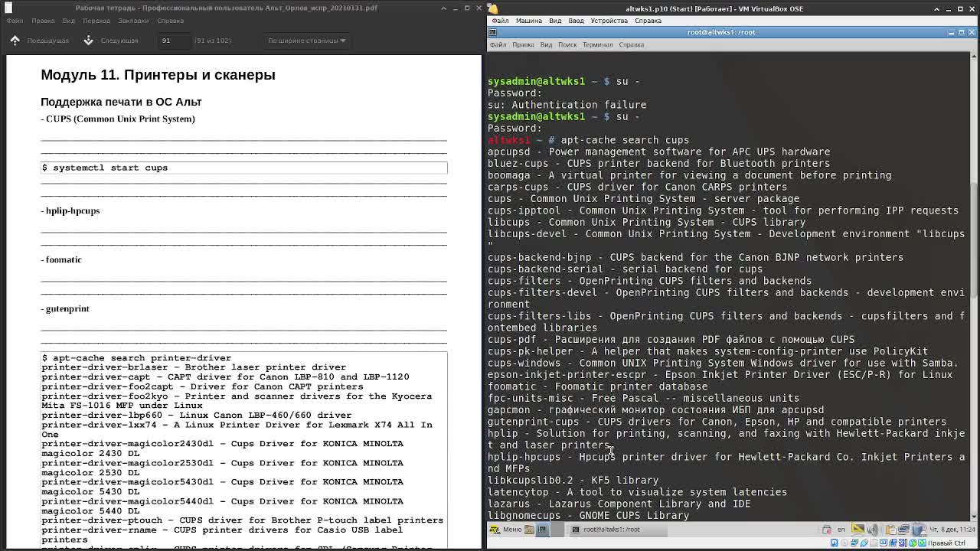Click the gutenprint-cups line in terminal
The width and height of the screenshot is (980, 551).
coord(717,422)
